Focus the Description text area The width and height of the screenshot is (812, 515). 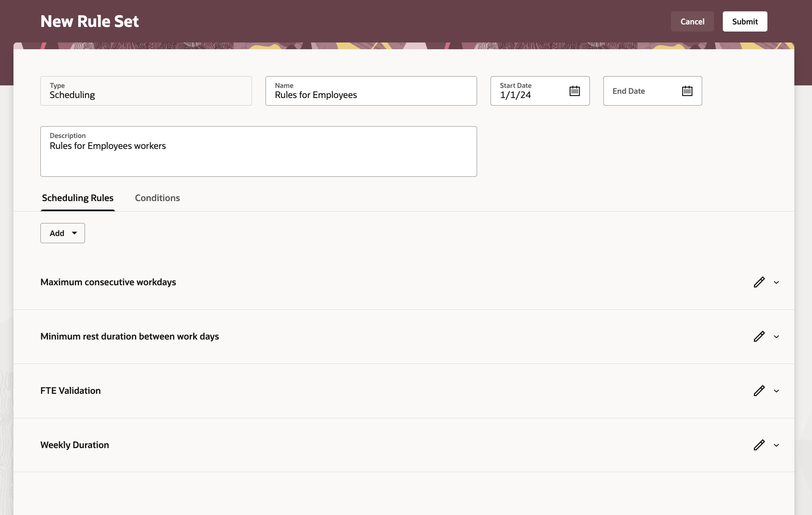(258, 156)
